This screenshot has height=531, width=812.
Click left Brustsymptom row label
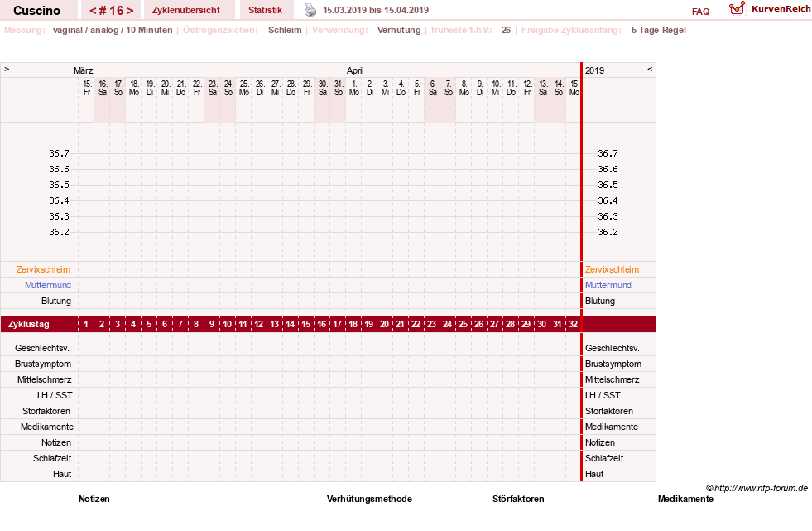(x=43, y=364)
